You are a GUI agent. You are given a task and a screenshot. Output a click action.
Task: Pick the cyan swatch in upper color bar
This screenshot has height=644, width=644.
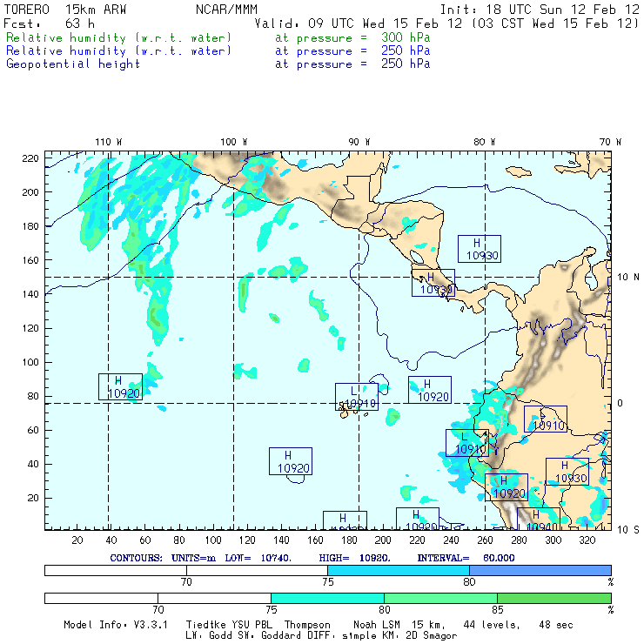(398, 569)
